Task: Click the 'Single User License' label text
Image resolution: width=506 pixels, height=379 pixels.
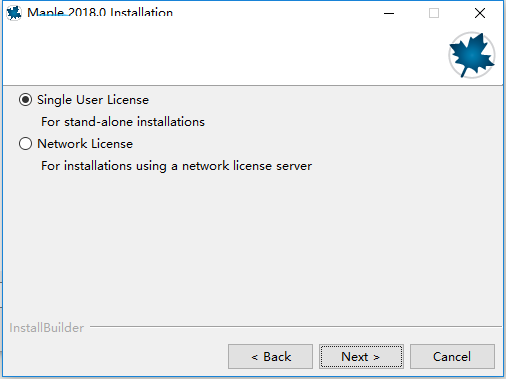Action: [x=93, y=100]
